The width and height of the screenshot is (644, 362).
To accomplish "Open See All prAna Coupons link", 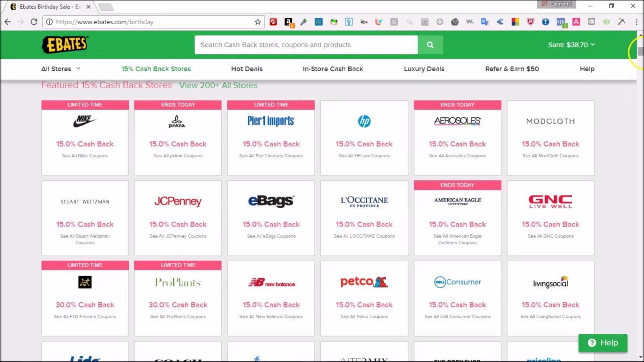I will click(178, 156).
